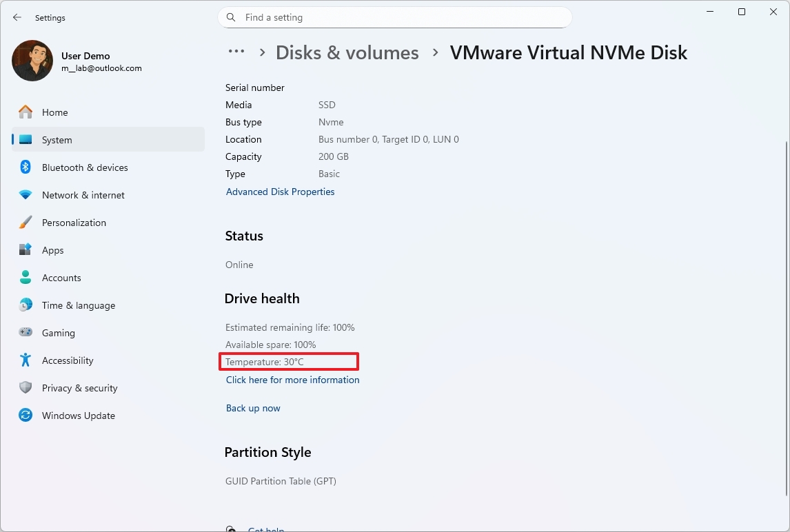The image size is (790, 532).
Task: Open Advanced Disk Properties
Action: click(280, 192)
